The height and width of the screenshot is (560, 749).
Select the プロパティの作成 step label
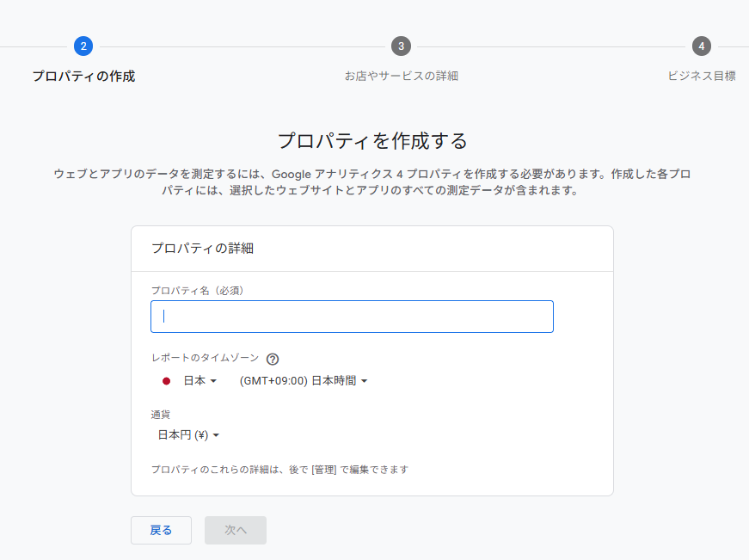83,76
